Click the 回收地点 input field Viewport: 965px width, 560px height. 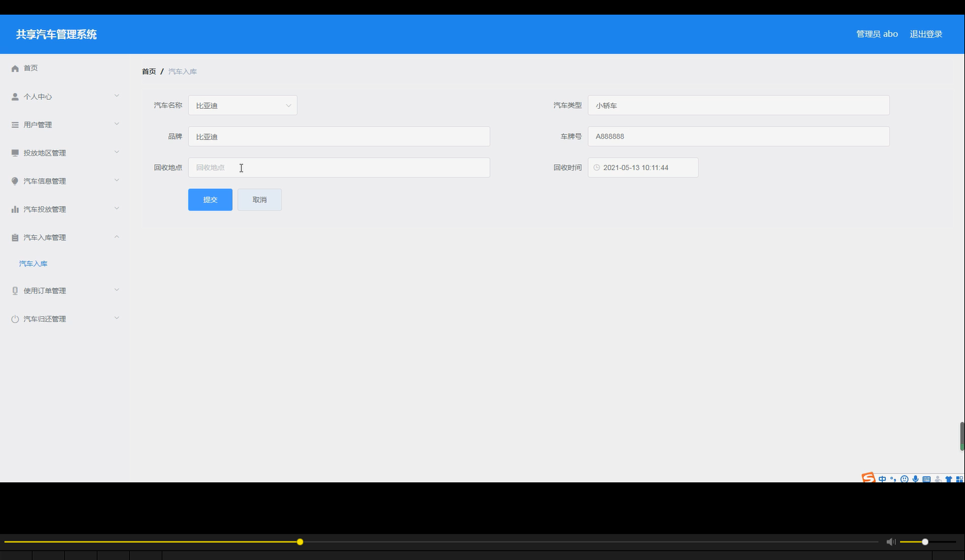click(x=339, y=167)
